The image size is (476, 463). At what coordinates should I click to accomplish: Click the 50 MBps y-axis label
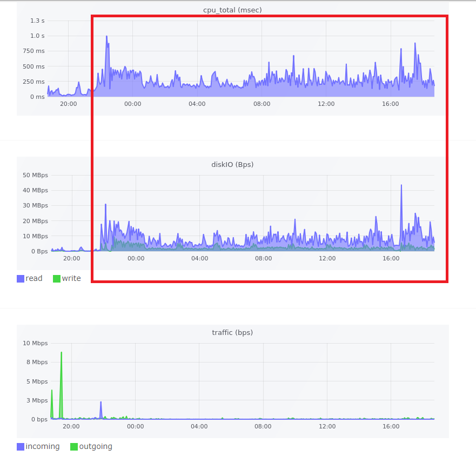(35, 175)
